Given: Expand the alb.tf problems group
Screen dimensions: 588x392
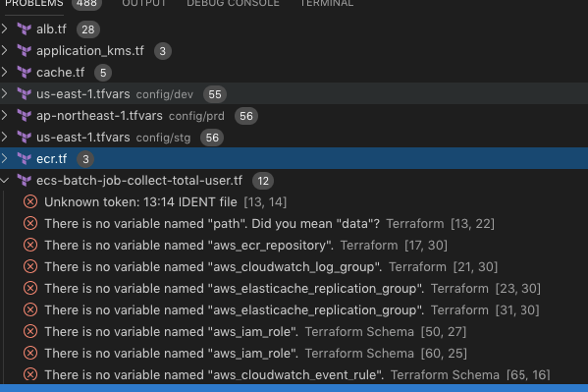Looking at the screenshot, I should pyautogui.click(x=5, y=28).
